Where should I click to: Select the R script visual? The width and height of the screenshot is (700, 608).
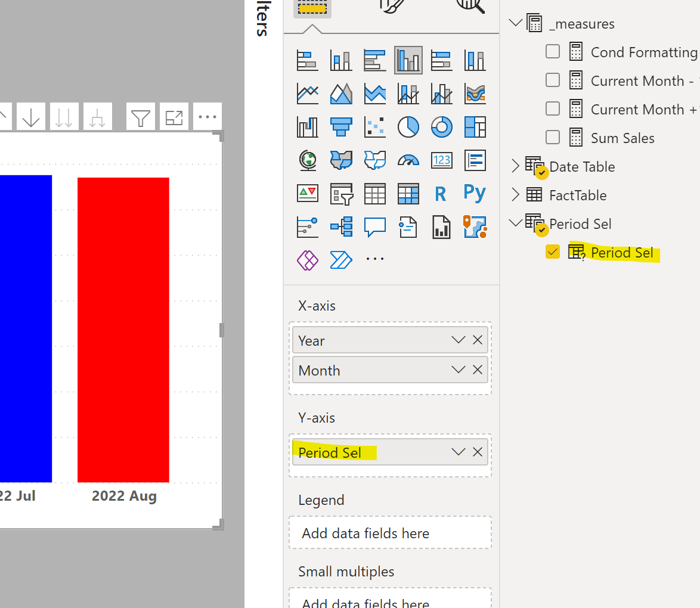441,194
